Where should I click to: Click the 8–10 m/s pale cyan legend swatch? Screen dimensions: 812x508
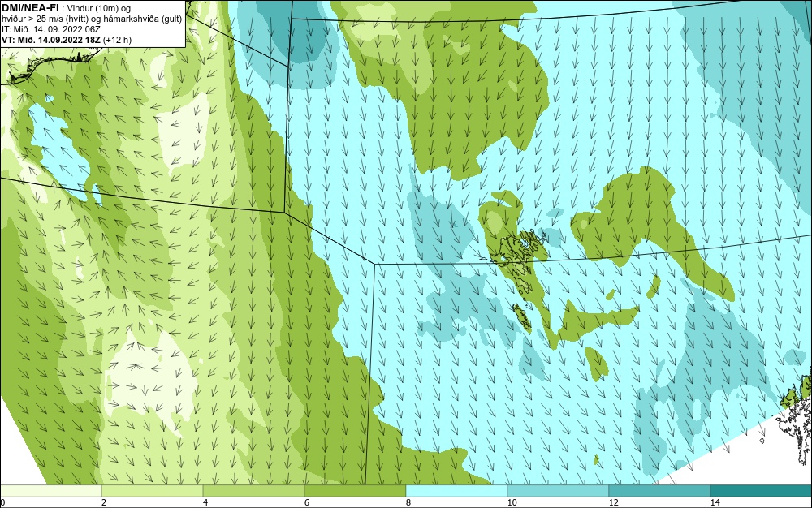[x=456, y=490]
